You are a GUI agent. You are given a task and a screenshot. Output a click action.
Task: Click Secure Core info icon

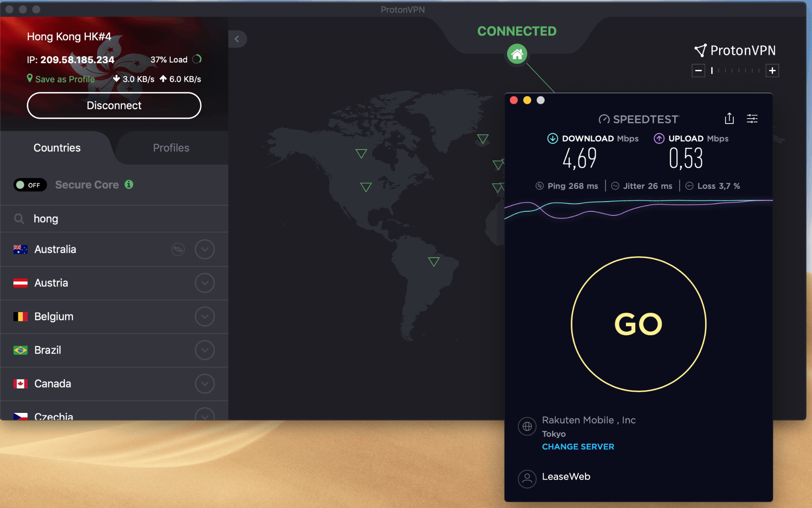(129, 185)
